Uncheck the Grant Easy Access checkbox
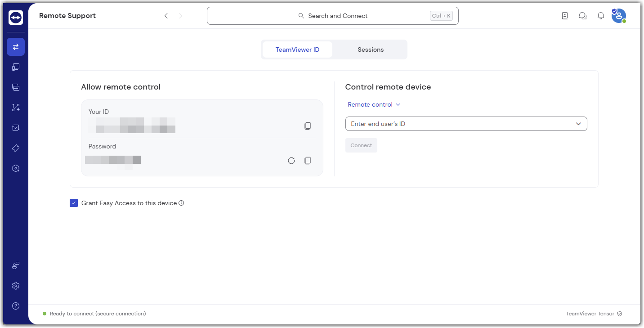 74,203
